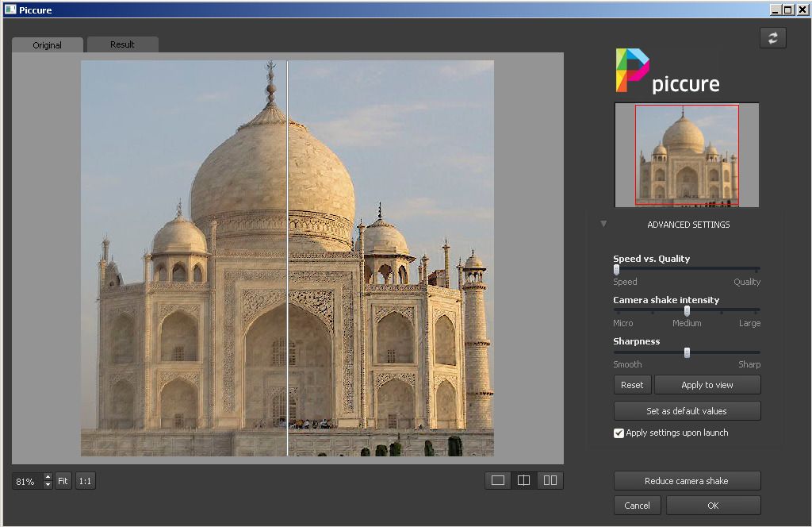Click the Camera shake intensity slider handle

tap(687, 311)
